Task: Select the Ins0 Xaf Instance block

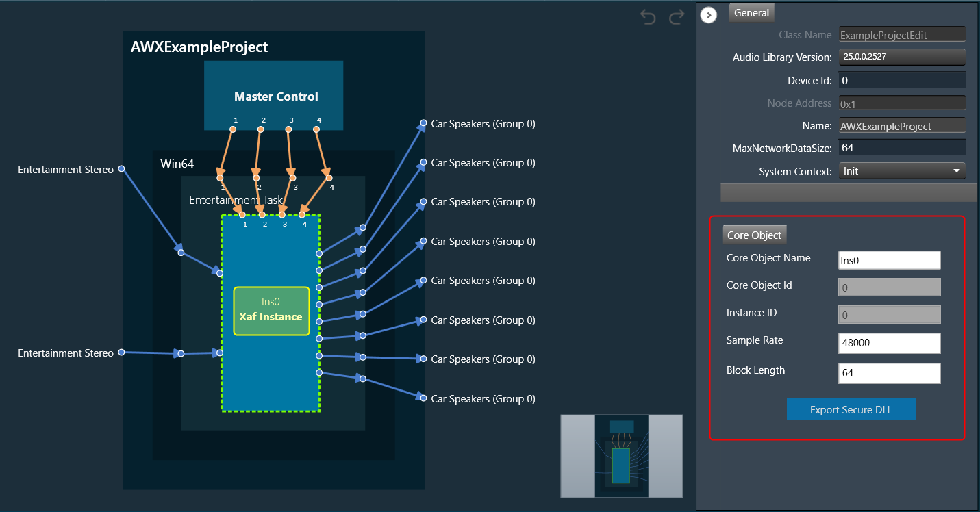Action: (x=271, y=311)
